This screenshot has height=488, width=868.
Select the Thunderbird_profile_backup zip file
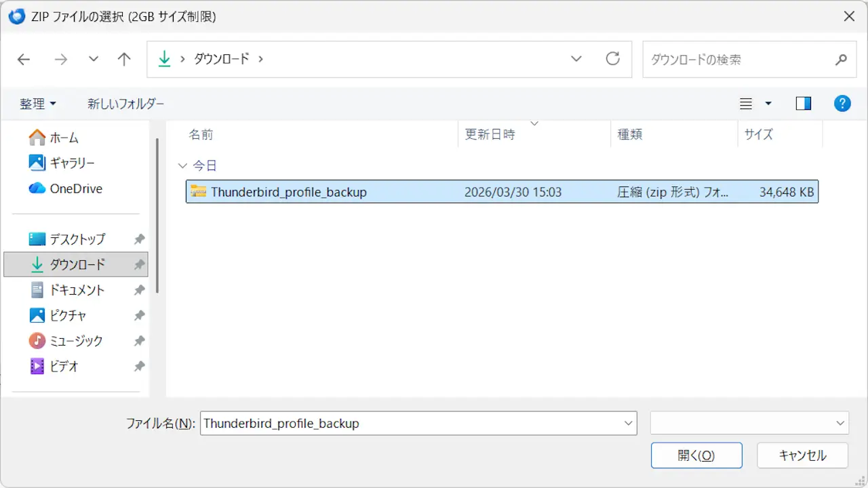(x=288, y=192)
